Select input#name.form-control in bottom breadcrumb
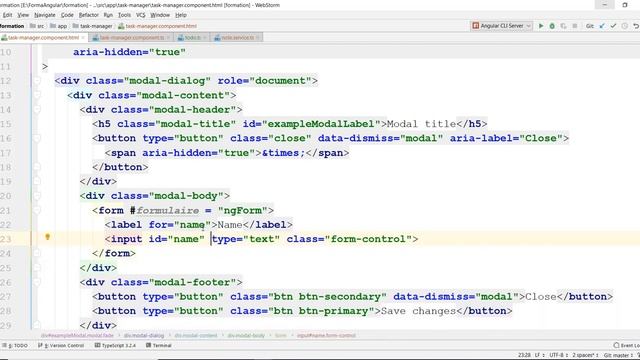 (x=326, y=336)
